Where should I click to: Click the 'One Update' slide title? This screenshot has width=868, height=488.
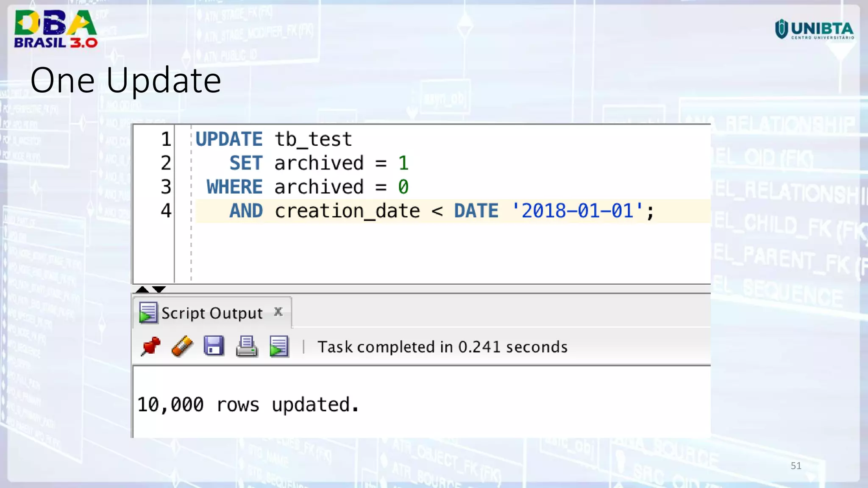tap(125, 80)
